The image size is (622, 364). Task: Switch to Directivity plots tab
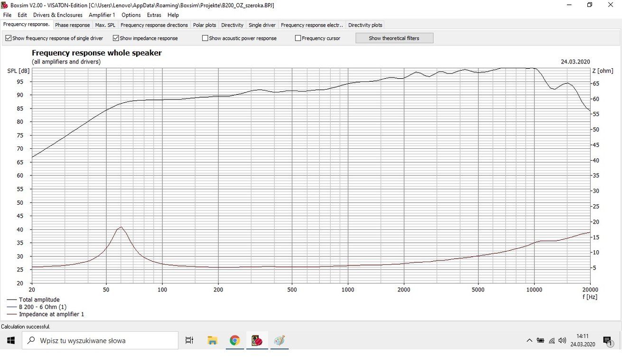click(365, 25)
